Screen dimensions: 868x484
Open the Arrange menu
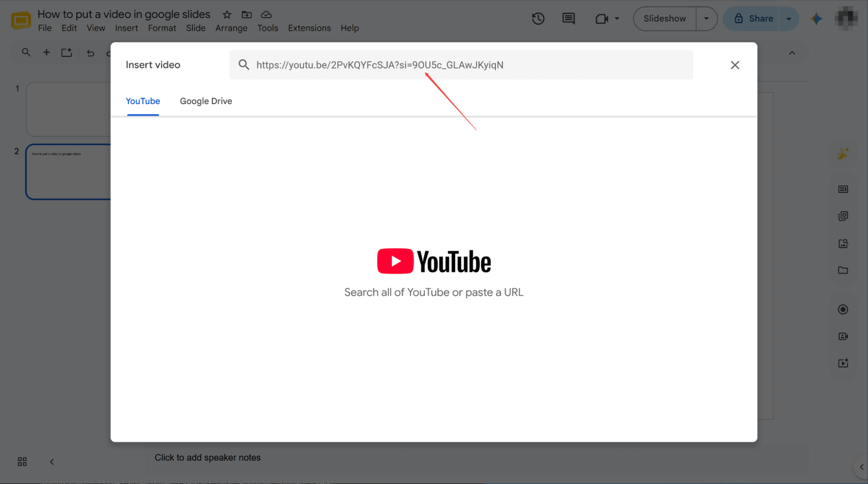[x=231, y=28]
